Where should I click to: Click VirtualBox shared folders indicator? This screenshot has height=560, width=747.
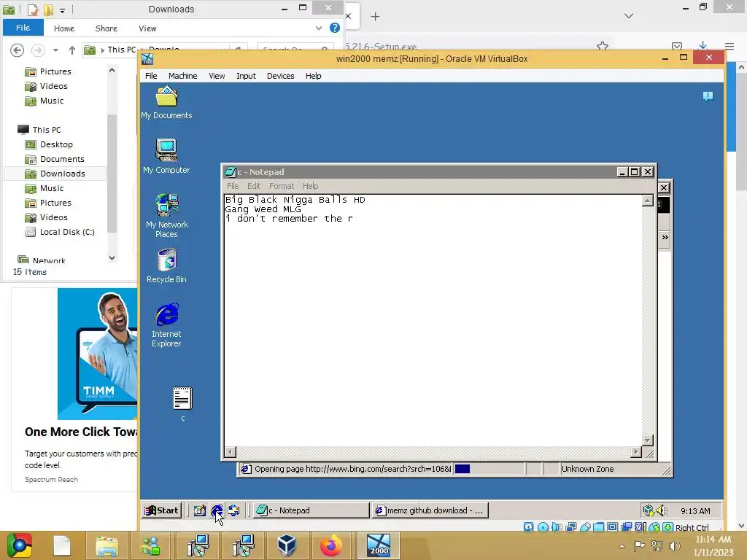(599, 527)
